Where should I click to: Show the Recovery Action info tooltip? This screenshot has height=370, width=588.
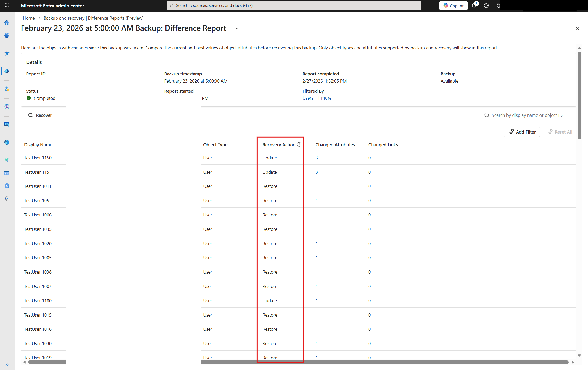click(x=300, y=144)
